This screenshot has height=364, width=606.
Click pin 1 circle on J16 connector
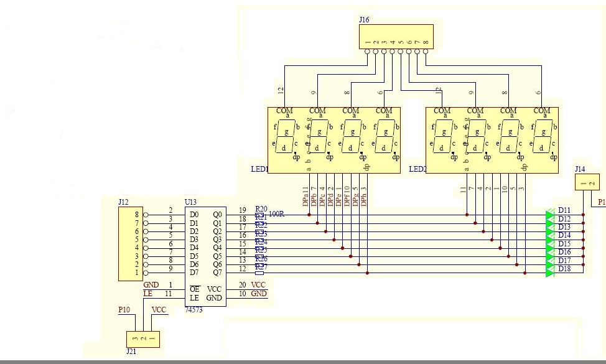click(368, 52)
